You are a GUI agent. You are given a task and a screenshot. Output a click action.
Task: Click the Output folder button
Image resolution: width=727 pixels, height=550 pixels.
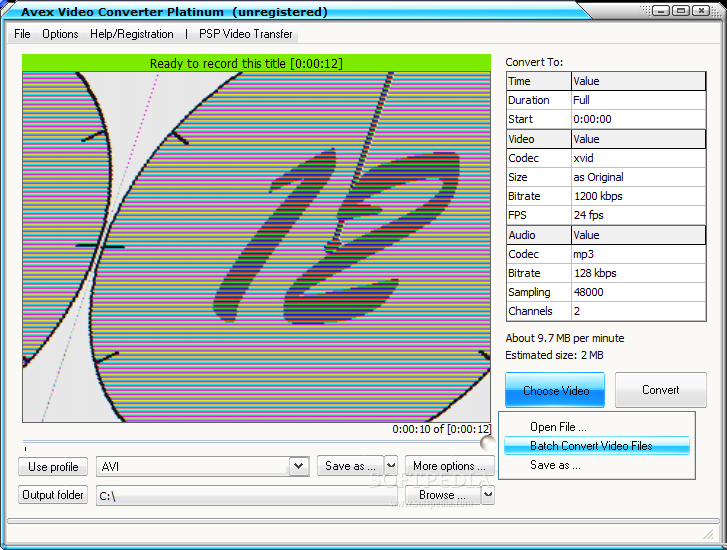pyautogui.click(x=53, y=495)
